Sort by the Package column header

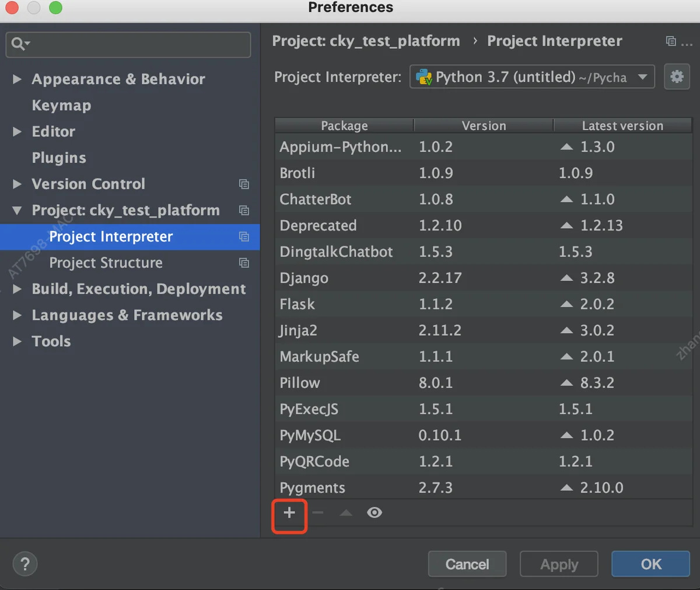[344, 126]
